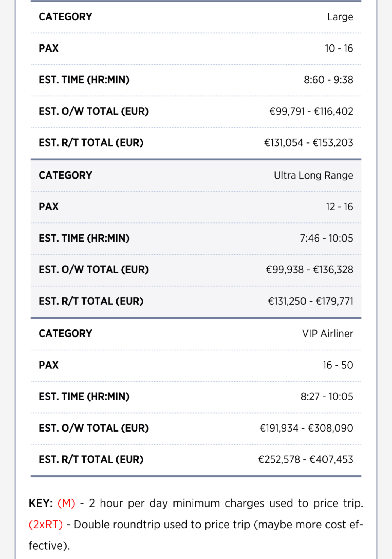Image resolution: width=392 pixels, height=559 pixels.
Task: Click the VIP Airliner category value
Action: [327, 334]
